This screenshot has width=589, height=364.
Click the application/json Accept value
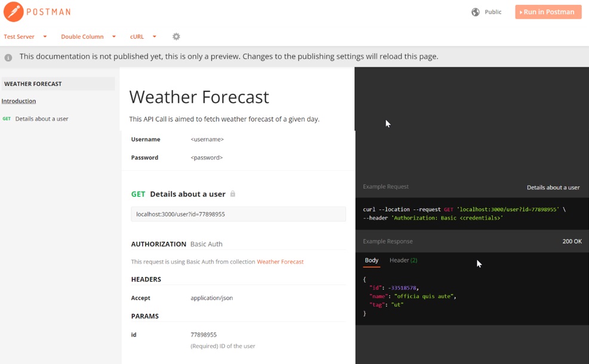[x=211, y=298]
